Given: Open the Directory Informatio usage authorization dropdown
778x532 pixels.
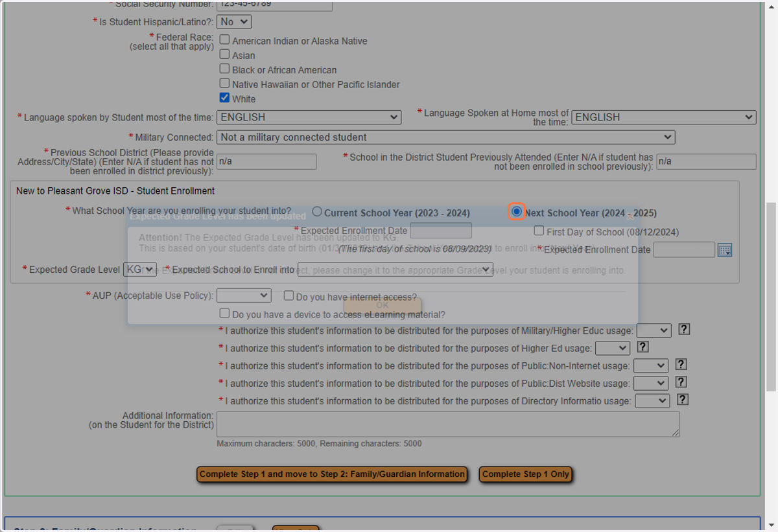Looking at the screenshot, I should click(x=653, y=400).
